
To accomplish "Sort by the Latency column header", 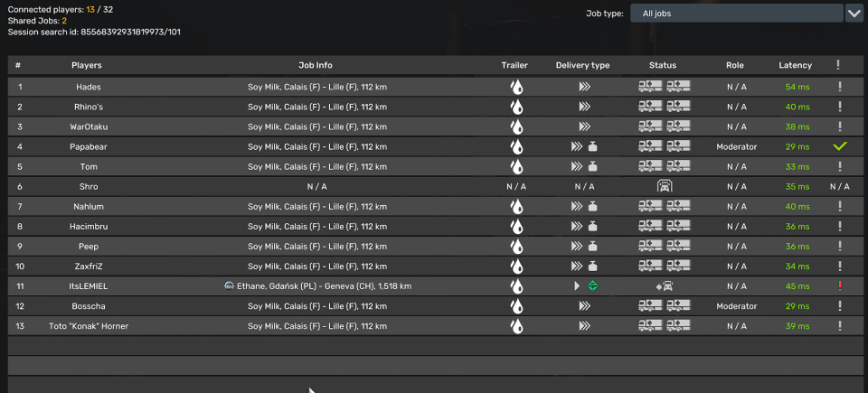I will click(x=795, y=65).
